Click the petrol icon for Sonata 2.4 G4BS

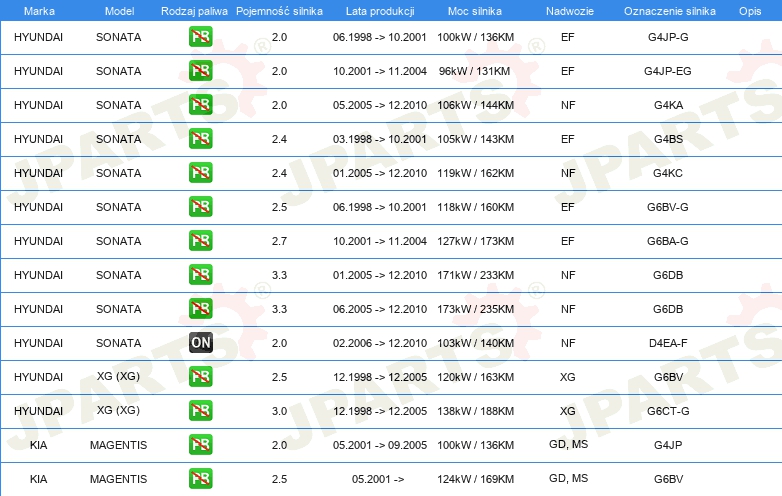[200, 139]
